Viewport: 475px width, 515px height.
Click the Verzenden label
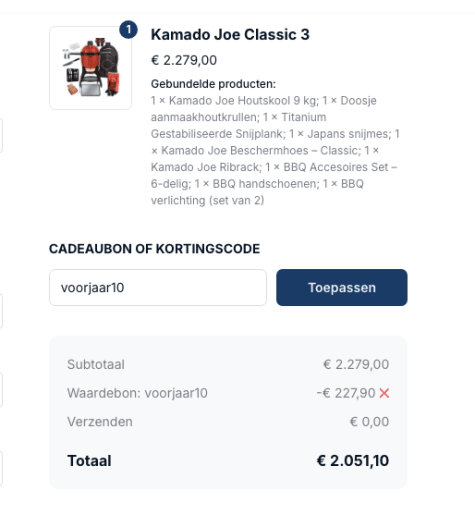[100, 422]
